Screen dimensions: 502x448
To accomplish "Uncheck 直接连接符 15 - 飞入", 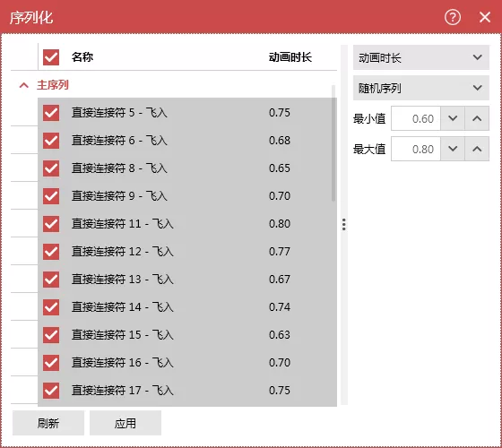I will coord(51,335).
